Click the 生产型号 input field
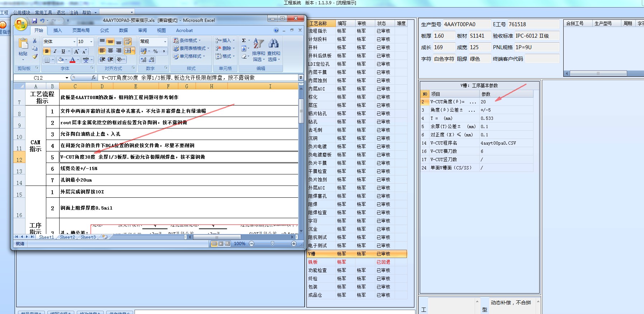The image size is (644, 314). pyautogui.click(x=467, y=24)
